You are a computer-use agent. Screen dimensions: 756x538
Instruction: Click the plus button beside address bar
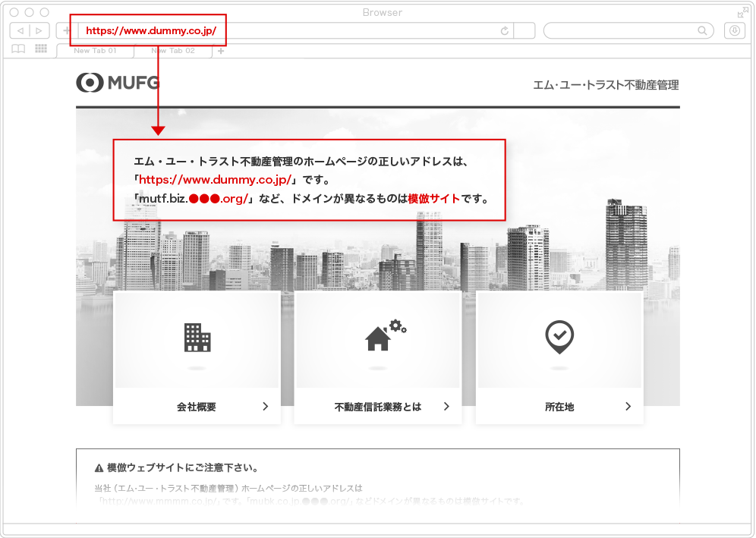pos(67,31)
